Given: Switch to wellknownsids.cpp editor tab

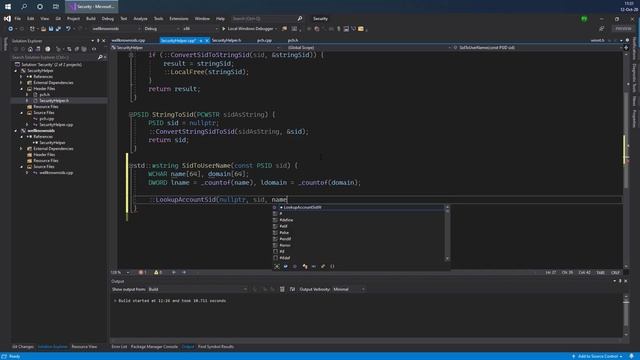Looking at the screenshot, I should (128, 40).
